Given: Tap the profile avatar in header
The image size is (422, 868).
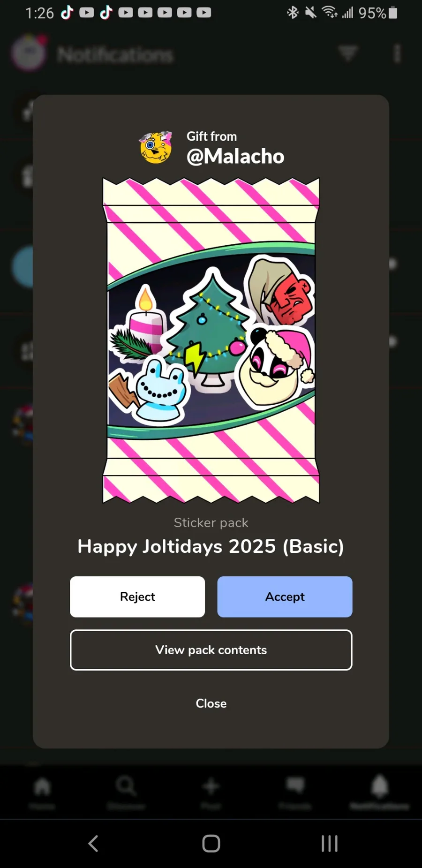Looking at the screenshot, I should pos(29,53).
